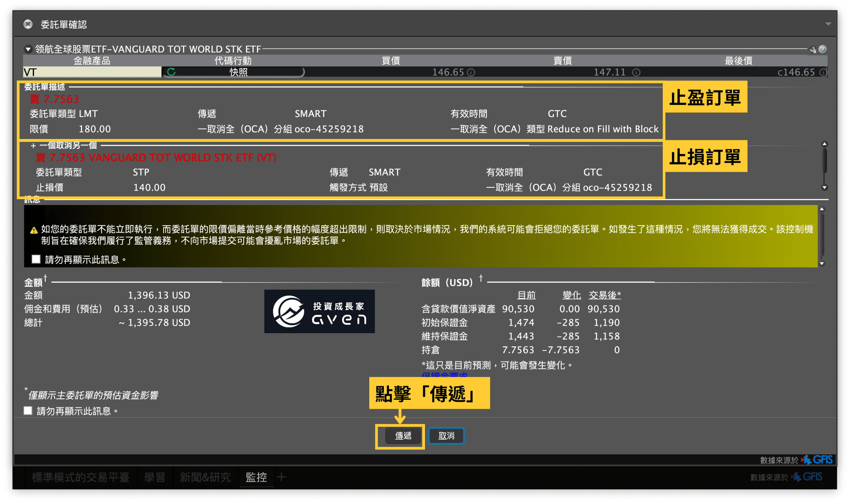Click inside the VT symbol input field
The width and height of the screenshot is (850, 504).
(92, 72)
